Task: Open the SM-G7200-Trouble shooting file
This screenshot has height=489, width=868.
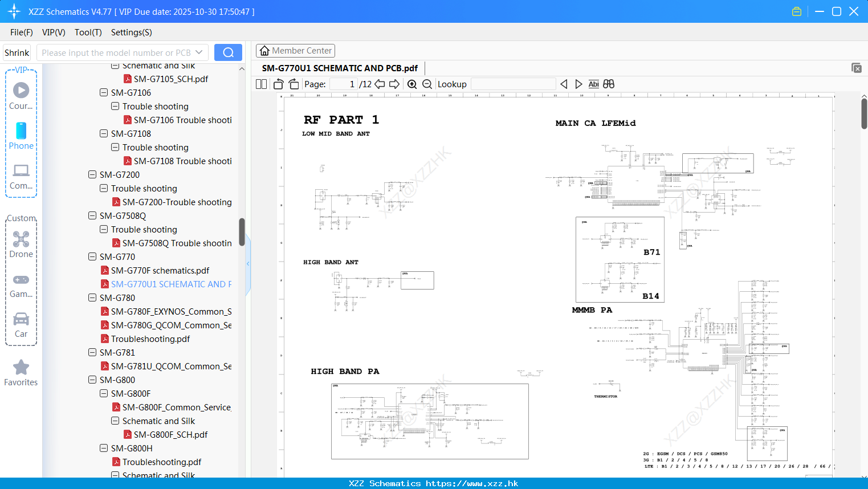Action: pos(172,202)
